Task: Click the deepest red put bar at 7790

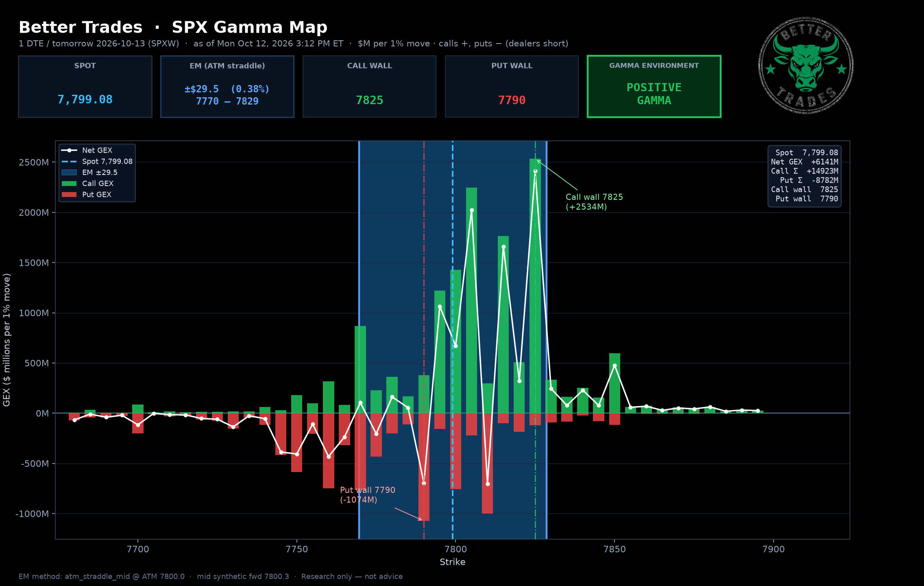Action: [x=424, y=467]
